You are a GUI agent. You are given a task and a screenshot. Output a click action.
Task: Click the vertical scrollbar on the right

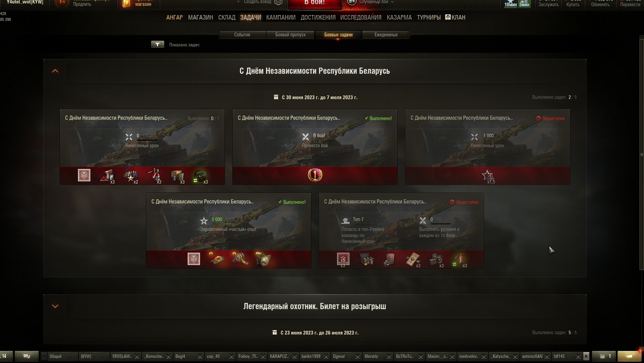coord(642,154)
